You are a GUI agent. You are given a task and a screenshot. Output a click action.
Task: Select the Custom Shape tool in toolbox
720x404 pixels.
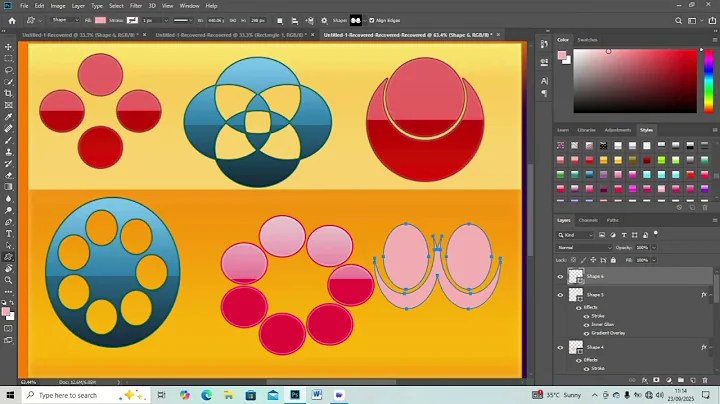pyautogui.click(x=8, y=257)
